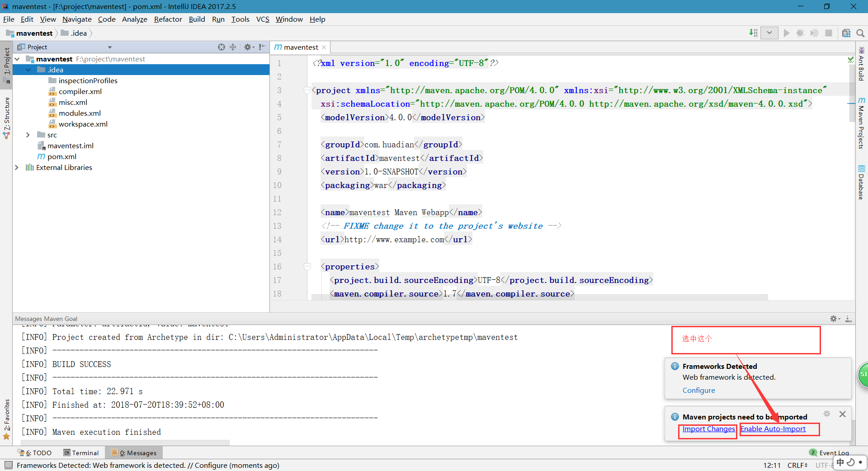This screenshot has width=868, height=471.
Task: Click the editor vertical scrollbar
Action: [x=852, y=93]
